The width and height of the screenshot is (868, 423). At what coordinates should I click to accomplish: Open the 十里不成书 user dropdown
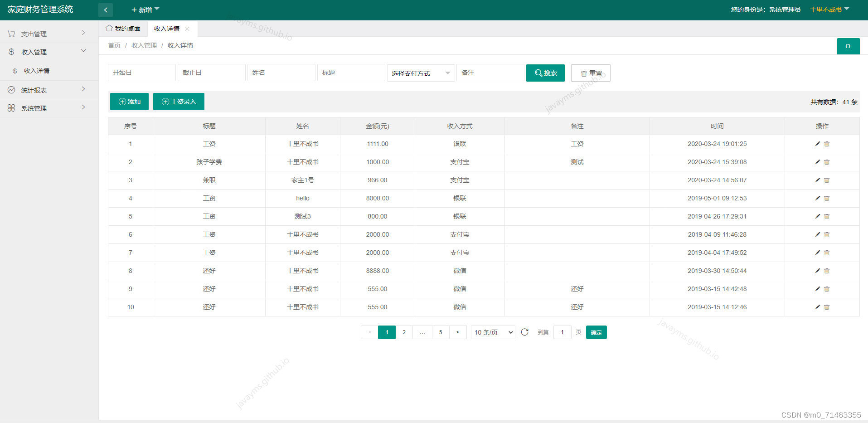tap(829, 10)
